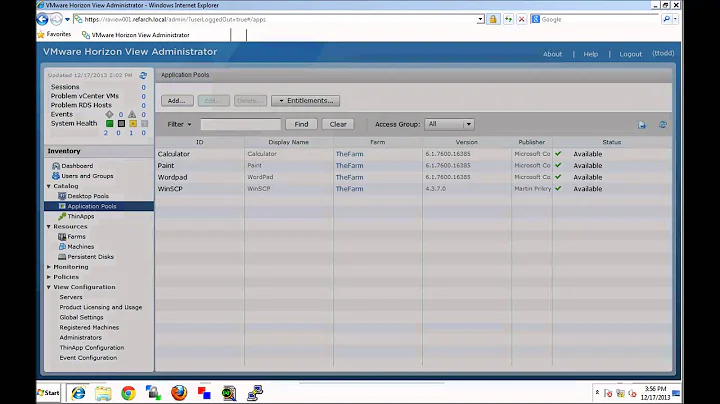Open Registered Machines
The width and height of the screenshot is (720, 404).
[89, 327]
